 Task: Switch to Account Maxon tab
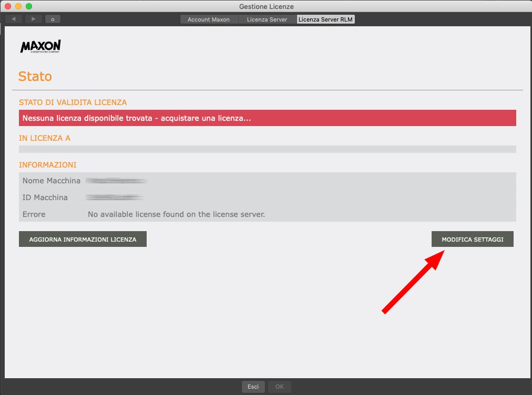(209, 19)
